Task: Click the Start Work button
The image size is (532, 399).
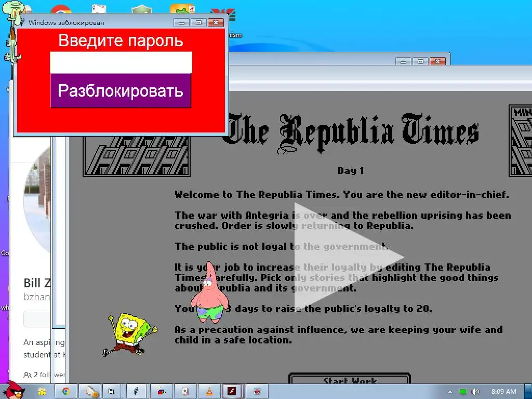Action: click(350, 379)
